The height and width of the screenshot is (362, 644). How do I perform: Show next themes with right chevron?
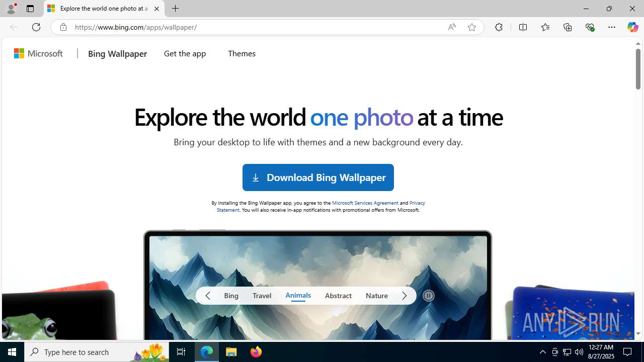click(405, 296)
